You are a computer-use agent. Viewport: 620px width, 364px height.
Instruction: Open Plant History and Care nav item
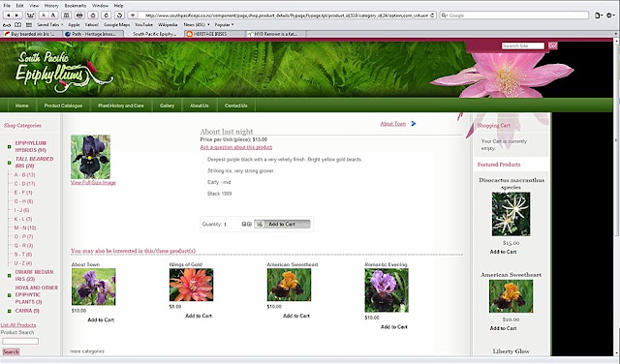pos(121,106)
